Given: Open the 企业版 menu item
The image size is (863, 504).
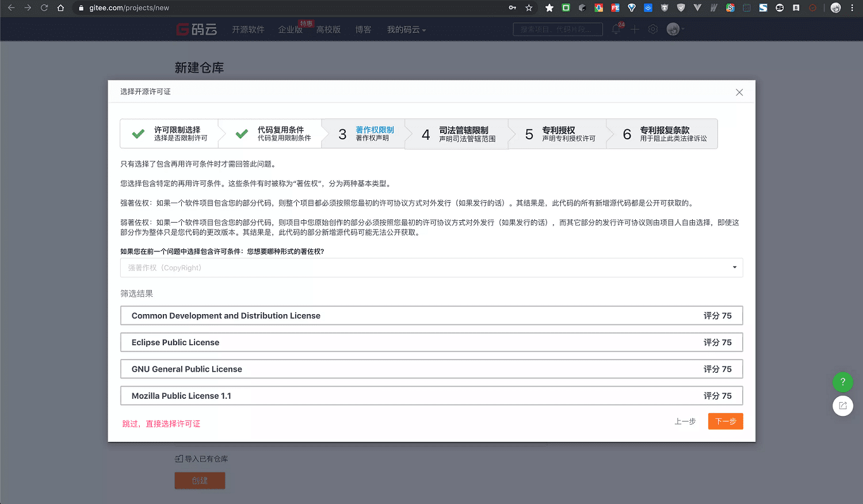Looking at the screenshot, I should [x=290, y=29].
